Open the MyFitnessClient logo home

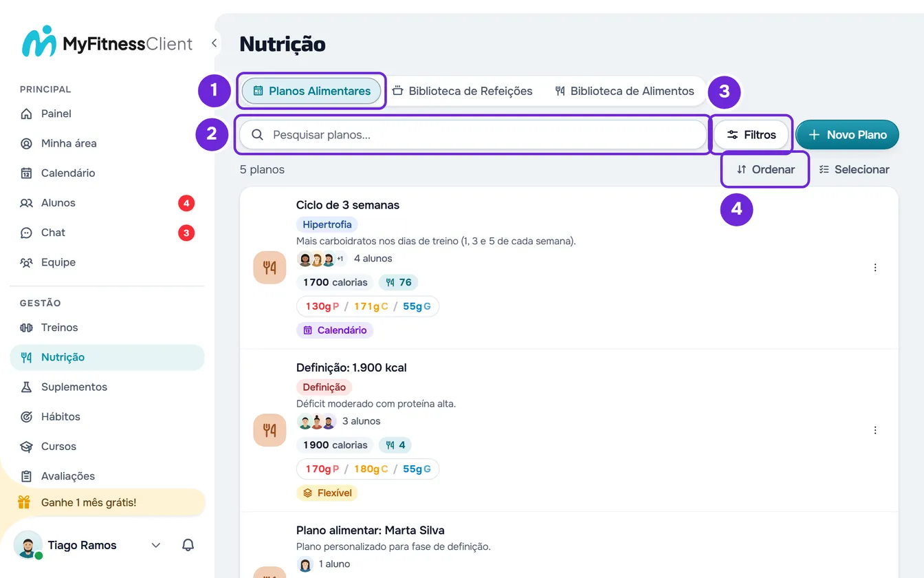coord(107,43)
